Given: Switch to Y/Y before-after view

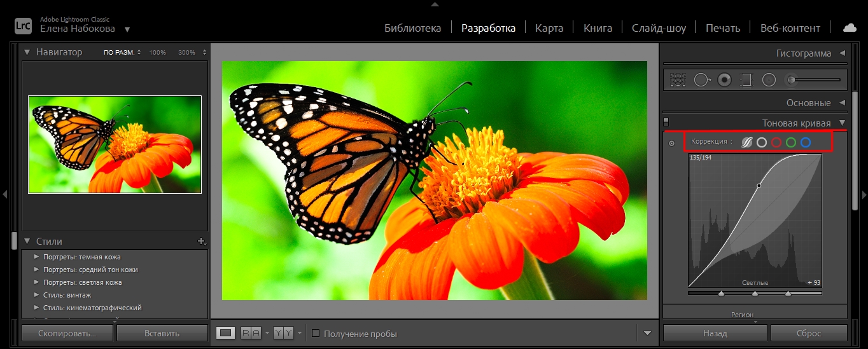Looking at the screenshot, I should (283, 332).
